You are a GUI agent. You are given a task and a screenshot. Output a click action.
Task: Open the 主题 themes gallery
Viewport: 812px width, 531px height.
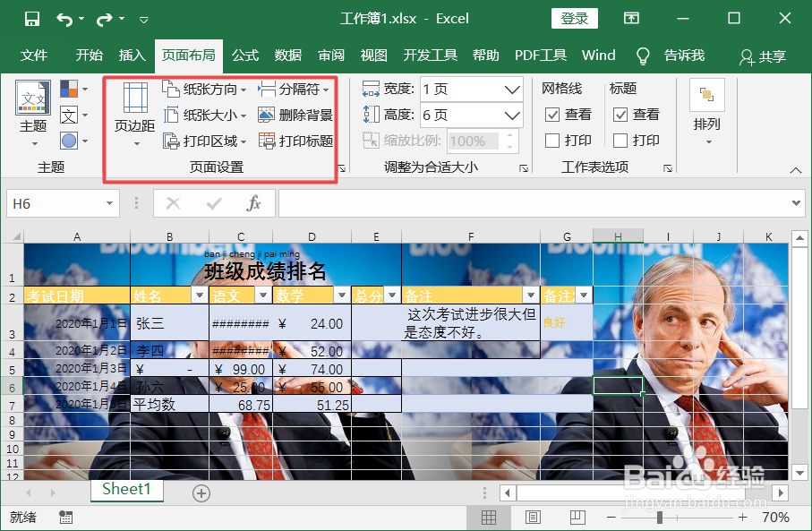[x=33, y=114]
